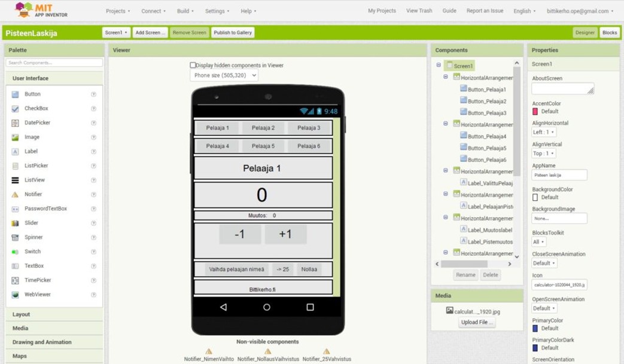Select the Switch palette icon
The height and width of the screenshot is (364, 624).
pyautogui.click(x=15, y=252)
